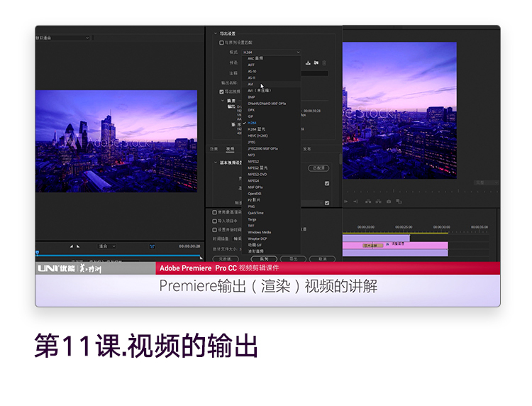This screenshot has height=406, width=532.
Task: Click the 导出 export button
Action: click(x=293, y=259)
